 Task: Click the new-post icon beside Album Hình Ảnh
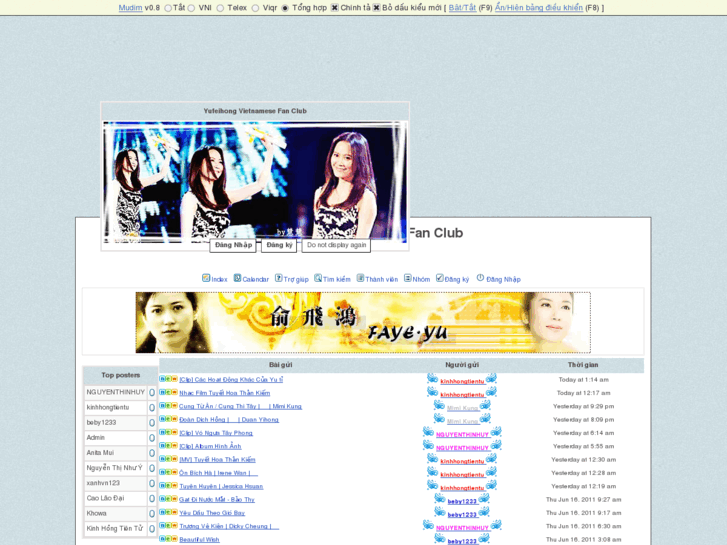click(168, 446)
